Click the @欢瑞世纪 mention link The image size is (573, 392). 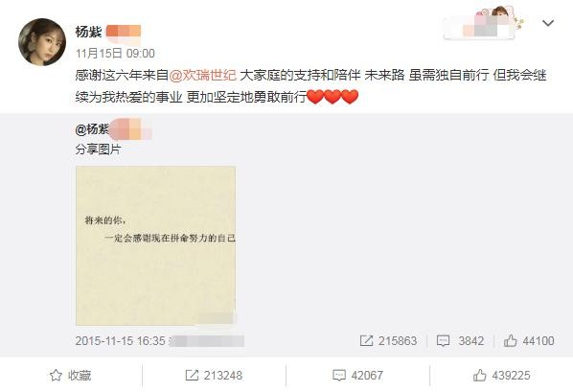202,76
